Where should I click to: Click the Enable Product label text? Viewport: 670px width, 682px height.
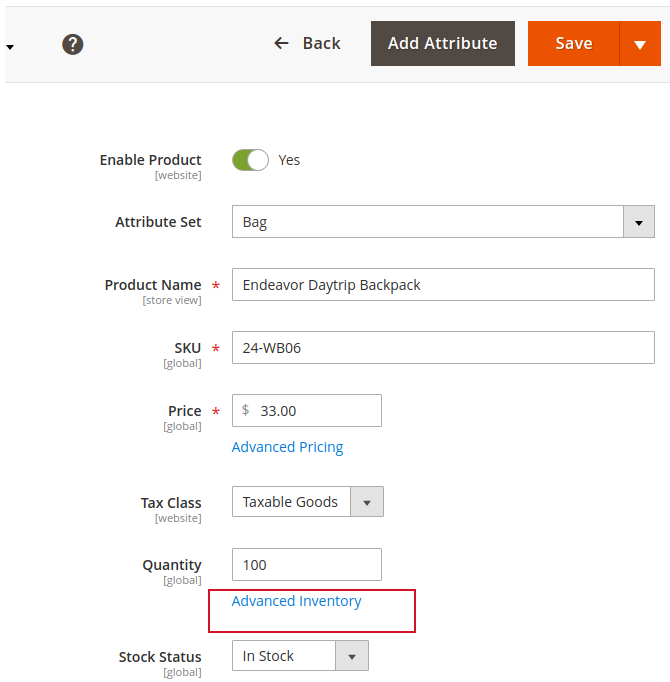150,160
